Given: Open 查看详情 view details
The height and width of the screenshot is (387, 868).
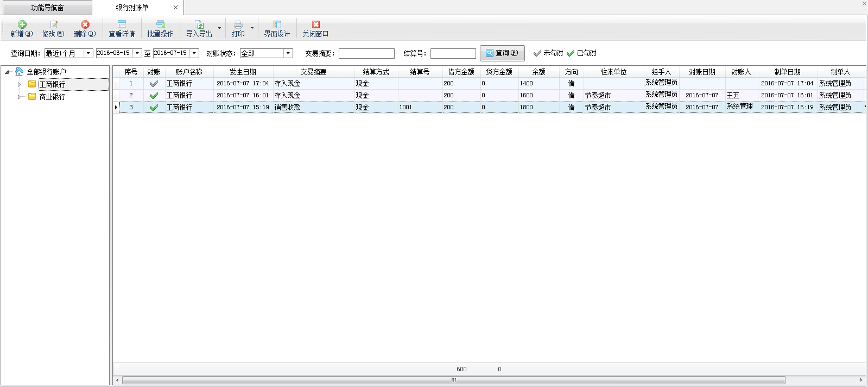Looking at the screenshot, I should point(122,25).
